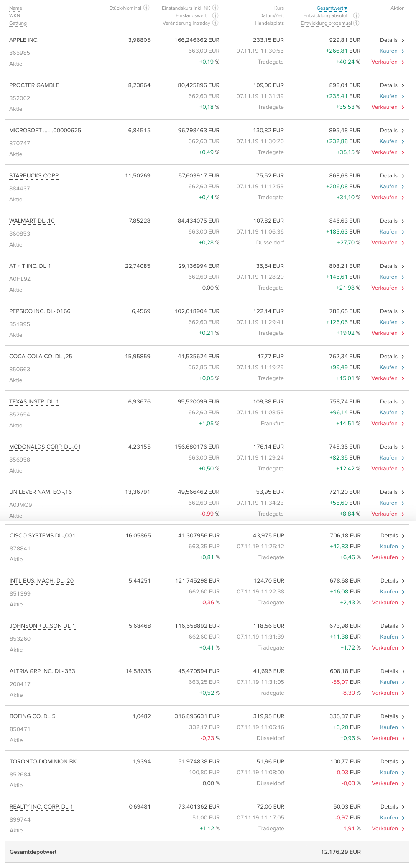The height and width of the screenshot is (868, 416).
Task: Click Verkaufen in the Cisco Systems row
Action: [x=388, y=557]
